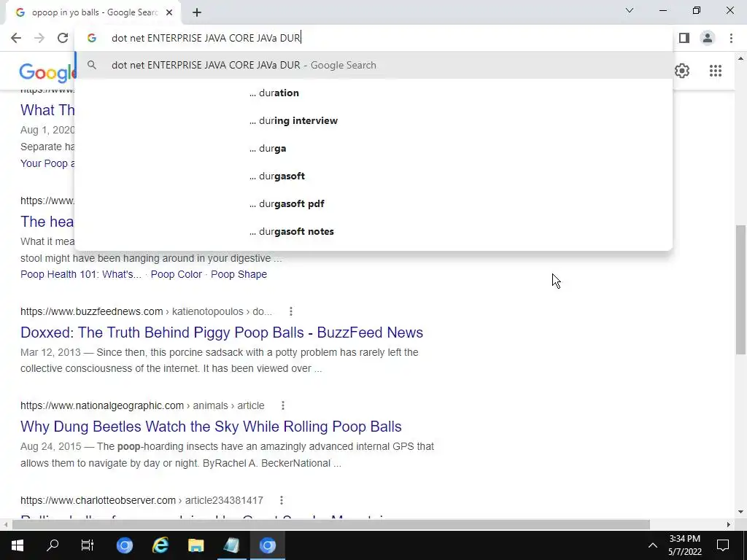Open the 'Poop Health 101: What's...' sublink

pos(81,274)
